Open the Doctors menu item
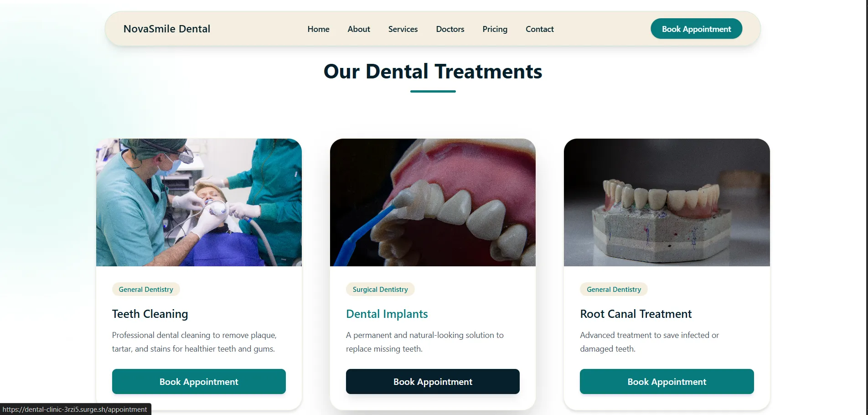Image resolution: width=868 pixels, height=415 pixels. pos(450,29)
